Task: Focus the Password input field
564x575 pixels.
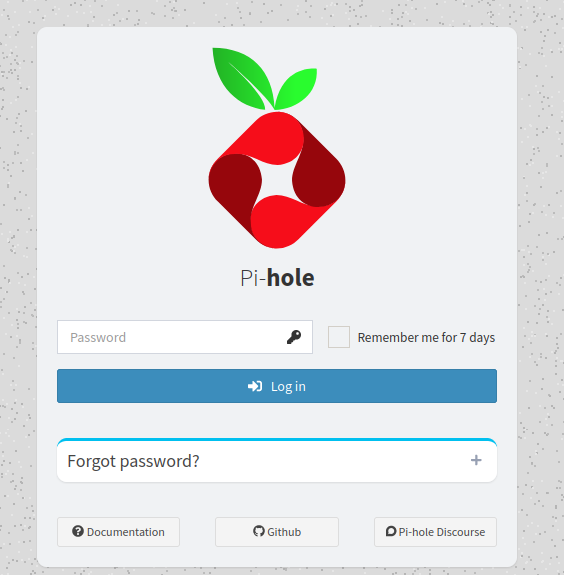Action: tap(185, 337)
